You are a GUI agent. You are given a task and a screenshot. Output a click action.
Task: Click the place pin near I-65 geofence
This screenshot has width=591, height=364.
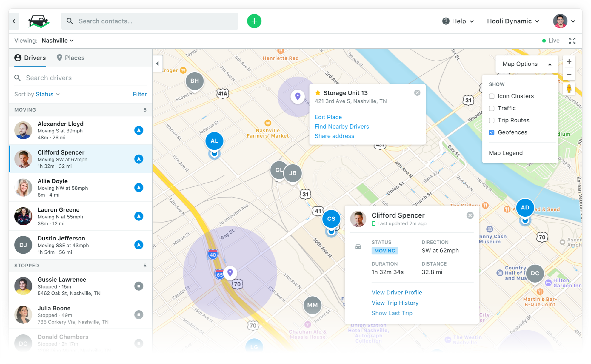[x=230, y=273]
